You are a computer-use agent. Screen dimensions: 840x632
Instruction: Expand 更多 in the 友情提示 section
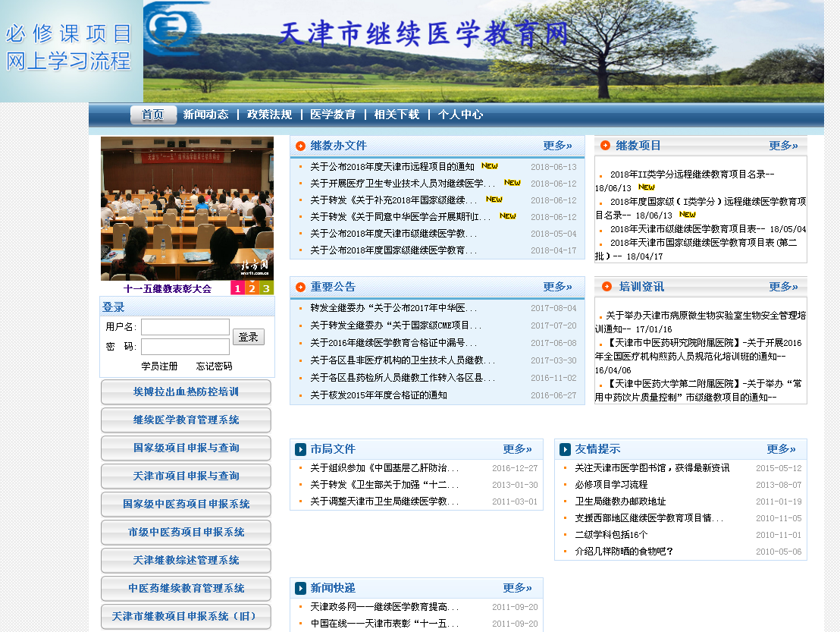coord(781,449)
